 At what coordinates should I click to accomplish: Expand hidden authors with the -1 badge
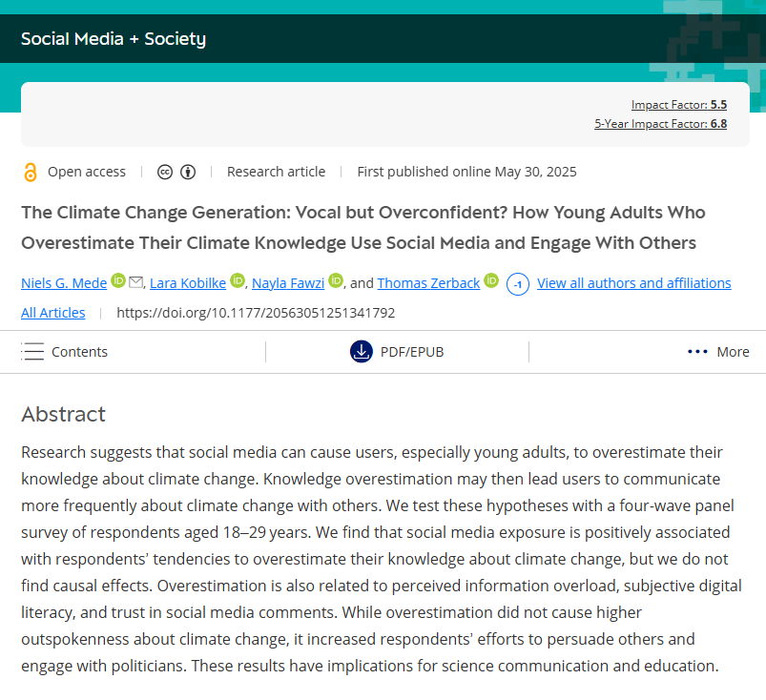[x=517, y=284]
